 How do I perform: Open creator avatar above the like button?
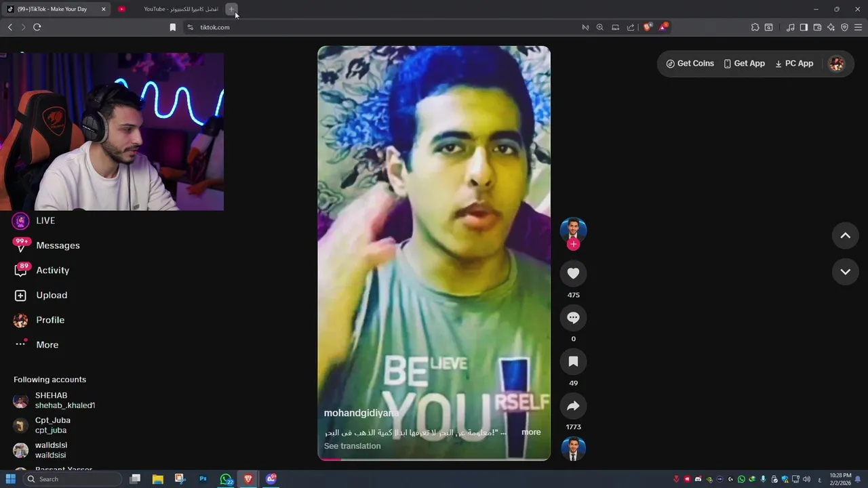click(x=573, y=230)
